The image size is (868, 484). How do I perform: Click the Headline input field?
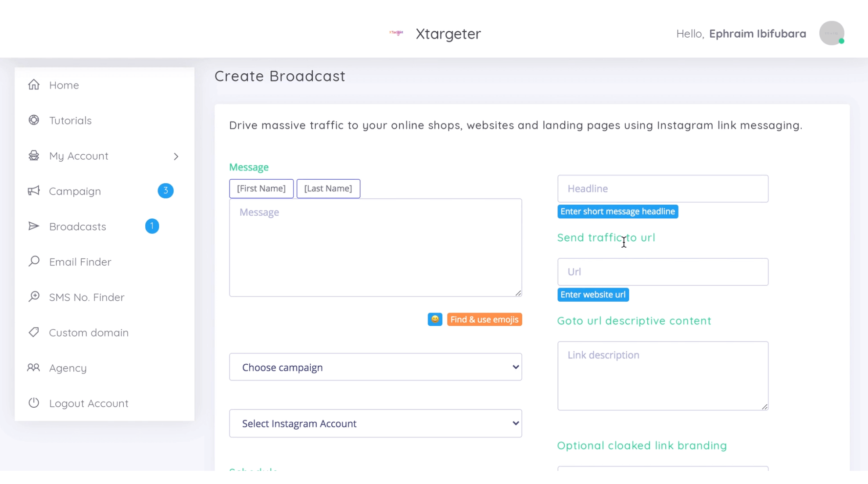pos(663,188)
